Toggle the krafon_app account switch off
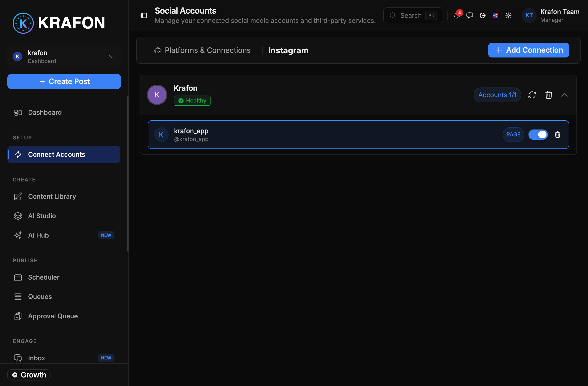 (x=538, y=135)
